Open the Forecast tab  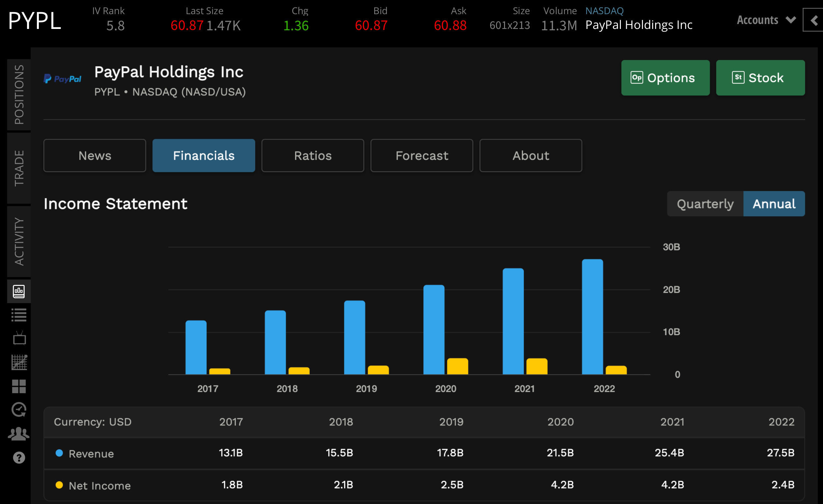[x=421, y=156]
